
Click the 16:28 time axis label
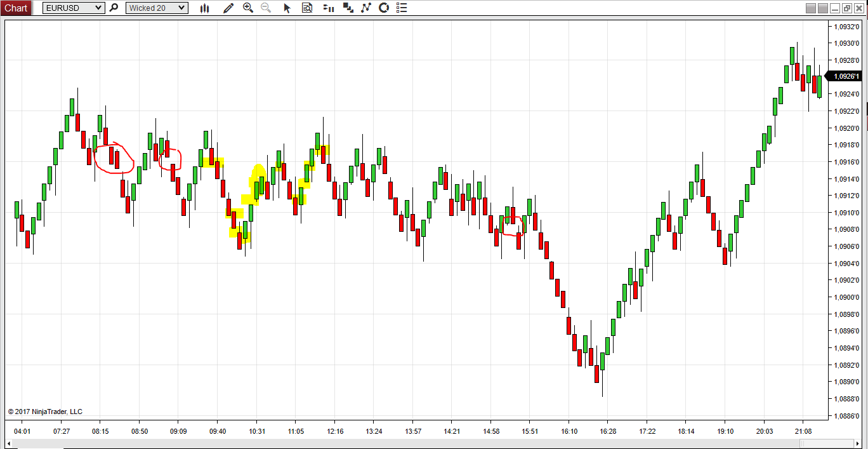[608, 431]
